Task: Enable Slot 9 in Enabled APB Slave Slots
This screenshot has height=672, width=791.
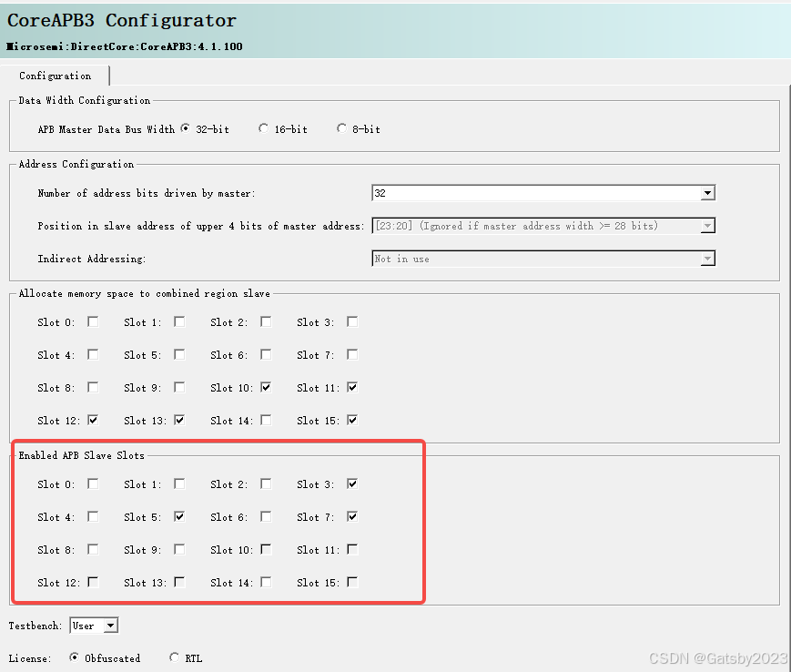Action: click(x=179, y=549)
